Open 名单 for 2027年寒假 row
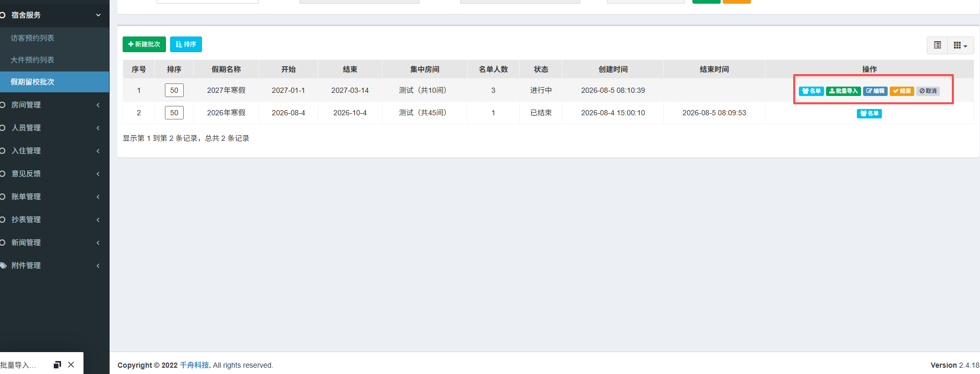Screen dimensions: 980x374 coord(811,91)
